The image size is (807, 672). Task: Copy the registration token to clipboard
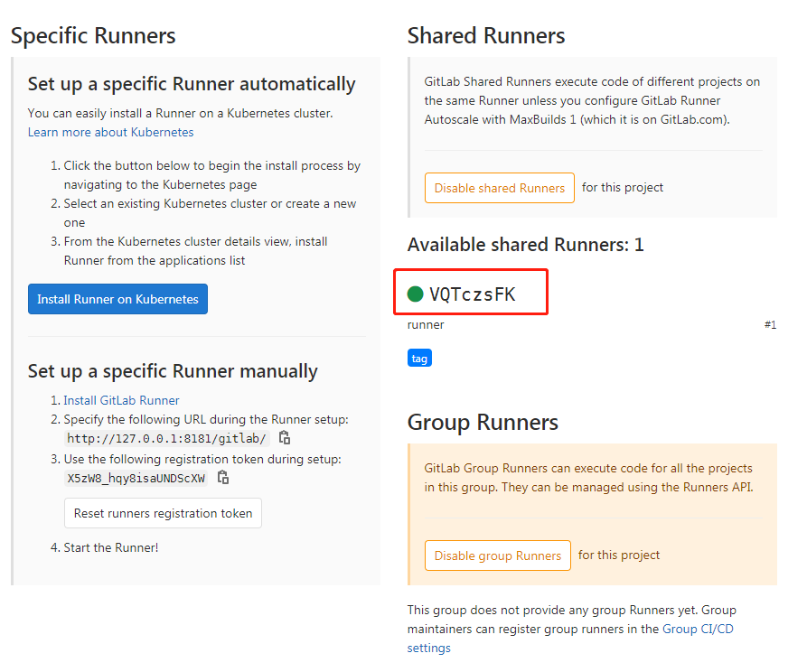[x=222, y=478]
